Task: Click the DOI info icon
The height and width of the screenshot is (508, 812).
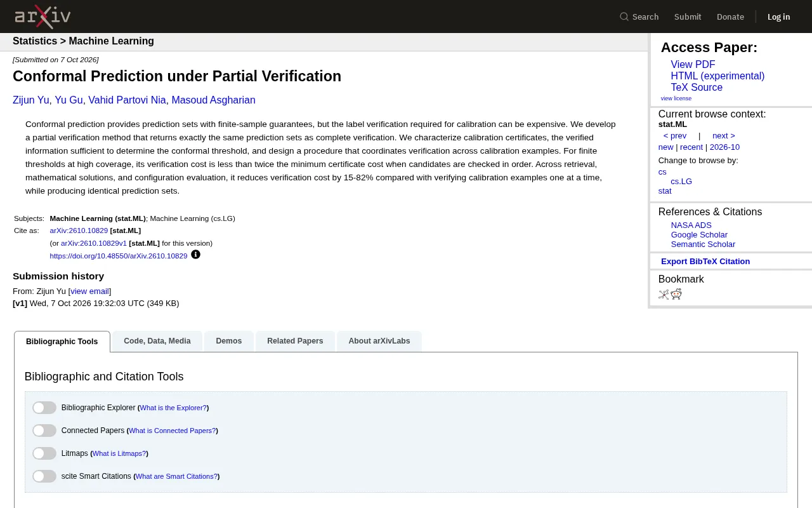Action: [x=195, y=255]
